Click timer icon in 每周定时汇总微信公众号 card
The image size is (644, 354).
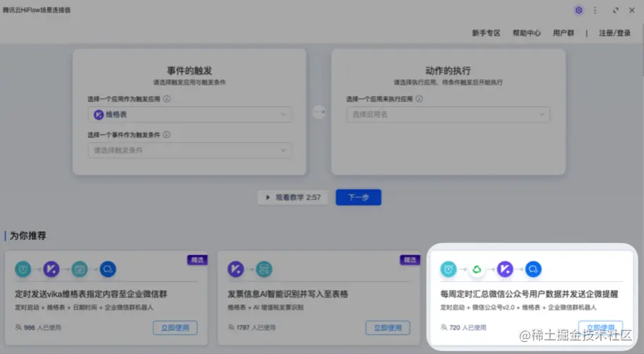click(x=448, y=269)
